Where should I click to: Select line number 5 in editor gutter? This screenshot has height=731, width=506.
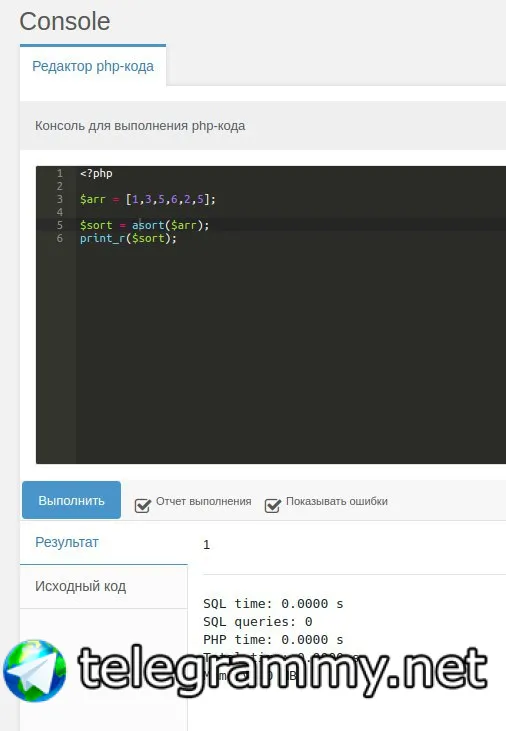60,226
